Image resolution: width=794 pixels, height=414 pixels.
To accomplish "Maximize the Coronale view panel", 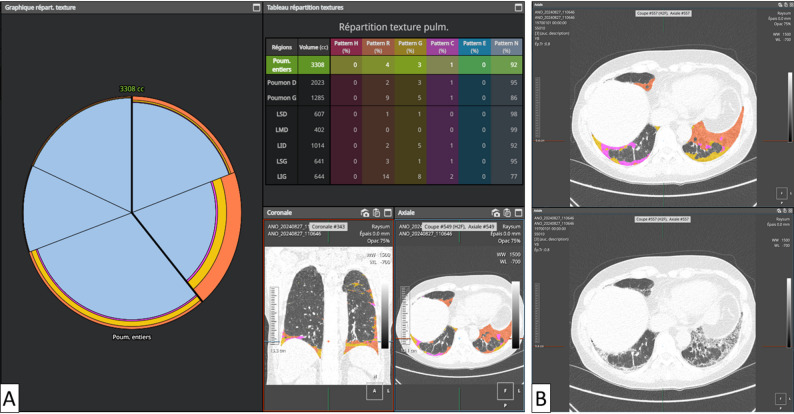I will click(x=387, y=213).
